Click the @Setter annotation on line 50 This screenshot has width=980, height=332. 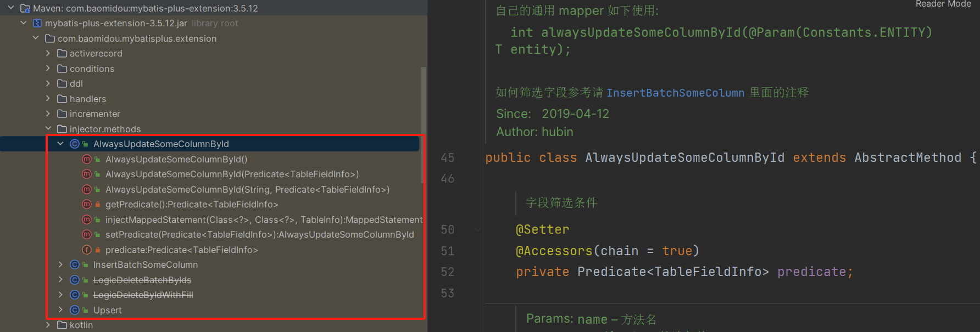(542, 229)
